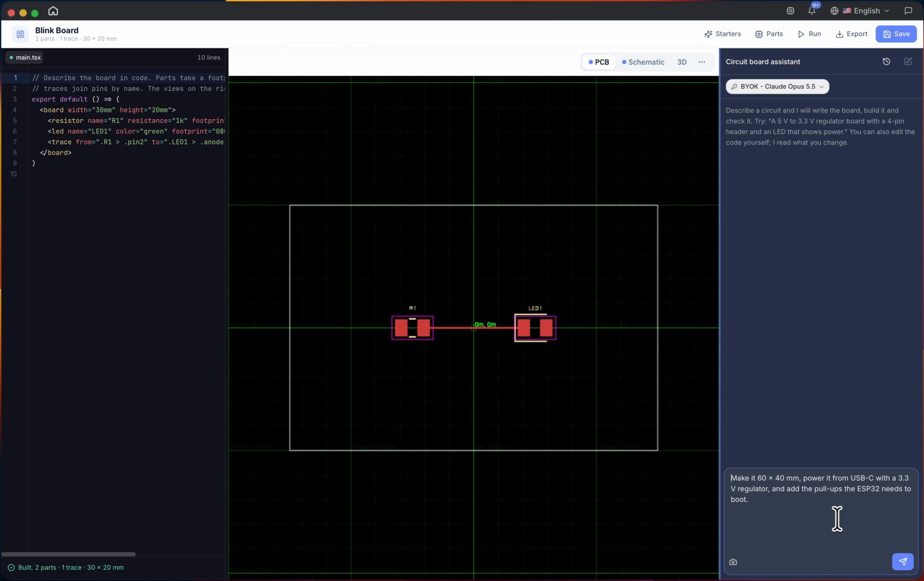
Task: Open the focus/target settings icon in the title bar
Action: (x=791, y=11)
